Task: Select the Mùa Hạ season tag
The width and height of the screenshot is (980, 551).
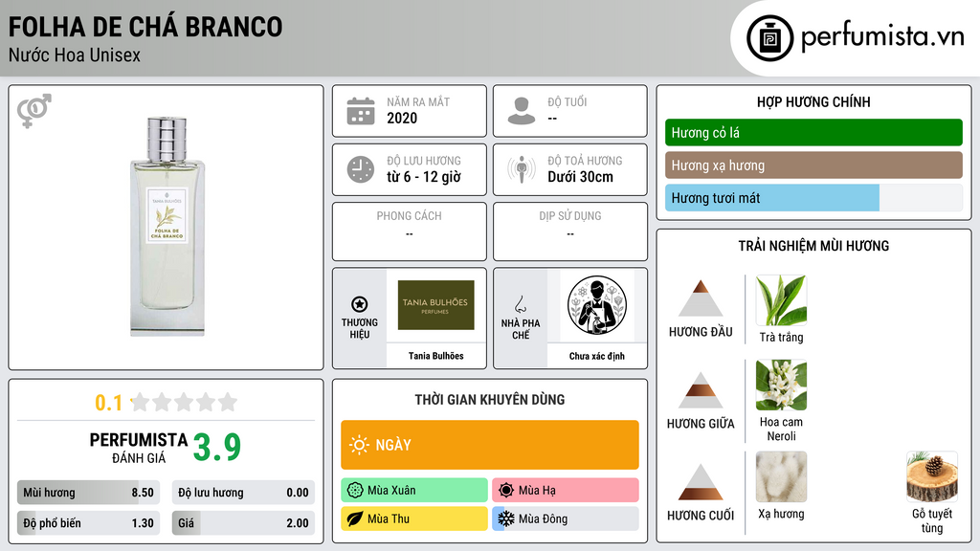Action: pyautogui.click(x=566, y=491)
